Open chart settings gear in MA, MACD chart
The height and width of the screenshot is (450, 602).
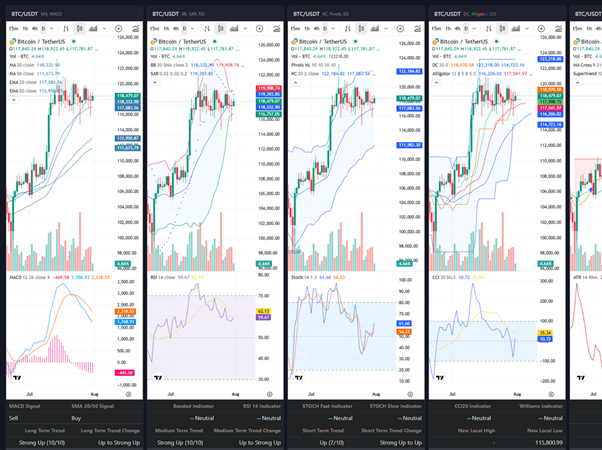(x=129, y=394)
